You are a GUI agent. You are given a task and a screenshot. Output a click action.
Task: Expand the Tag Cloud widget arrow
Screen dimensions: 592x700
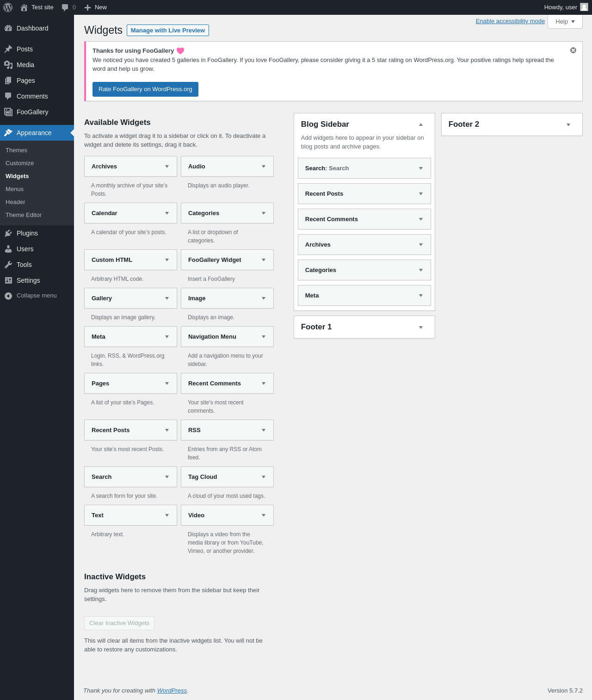[x=264, y=477]
